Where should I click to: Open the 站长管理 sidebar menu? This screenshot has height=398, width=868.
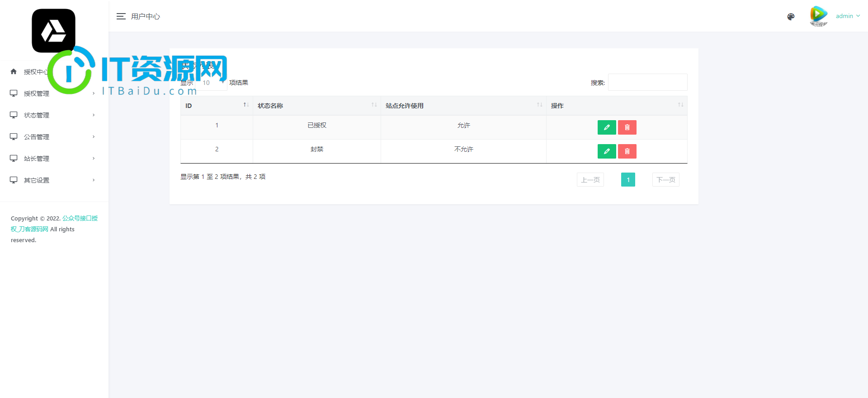pyautogui.click(x=54, y=159)
